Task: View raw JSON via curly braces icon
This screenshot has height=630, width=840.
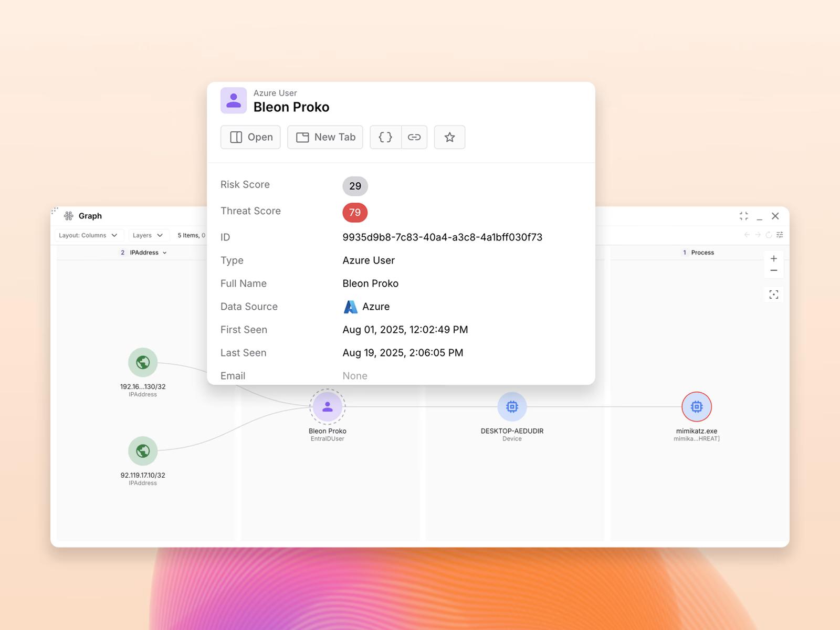Action: tap(385, 137)
